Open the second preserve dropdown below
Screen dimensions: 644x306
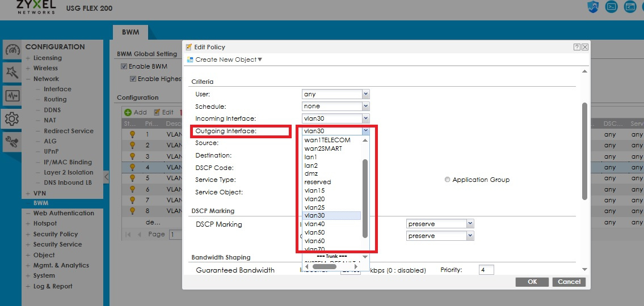click(x=440, y=236)
